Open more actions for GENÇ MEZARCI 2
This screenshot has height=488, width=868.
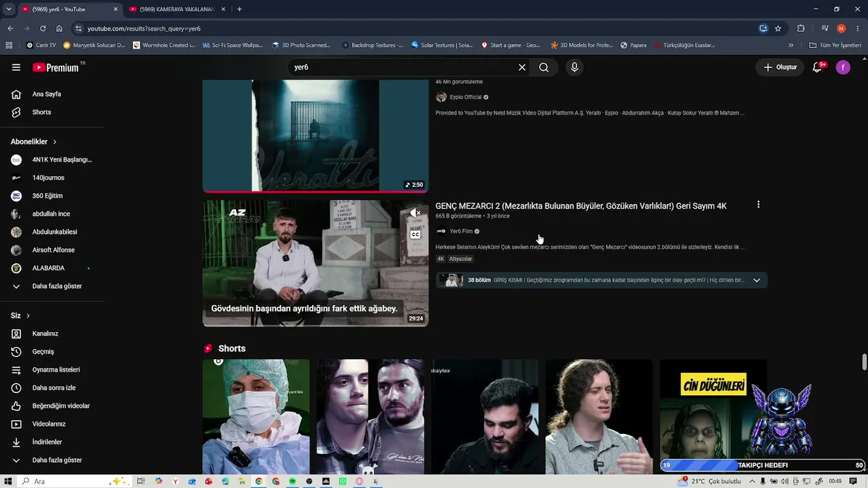[758, 205]
